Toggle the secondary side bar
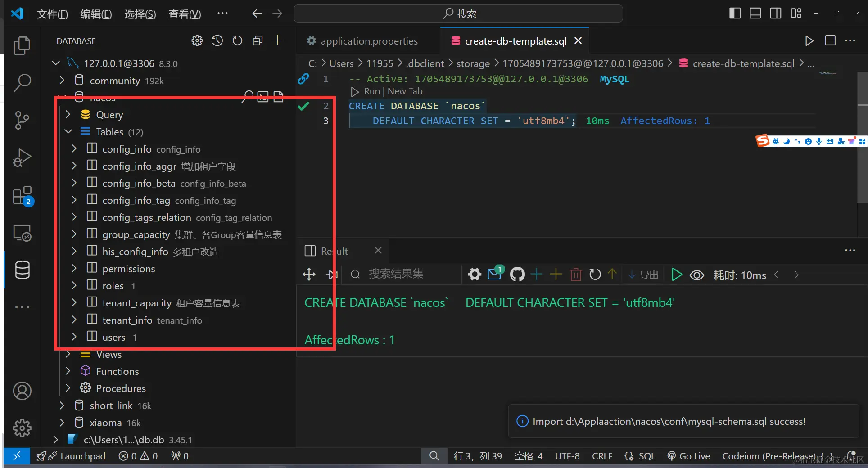 775,13
